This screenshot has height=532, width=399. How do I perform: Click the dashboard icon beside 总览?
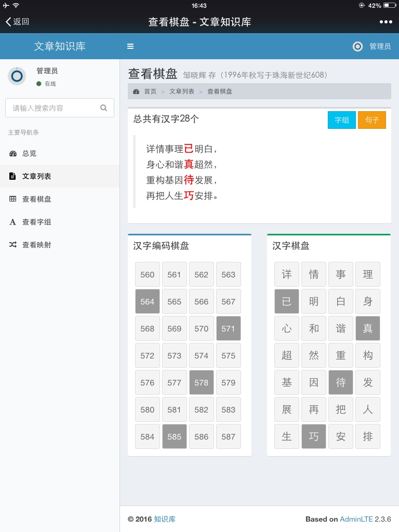coord(13,154)
